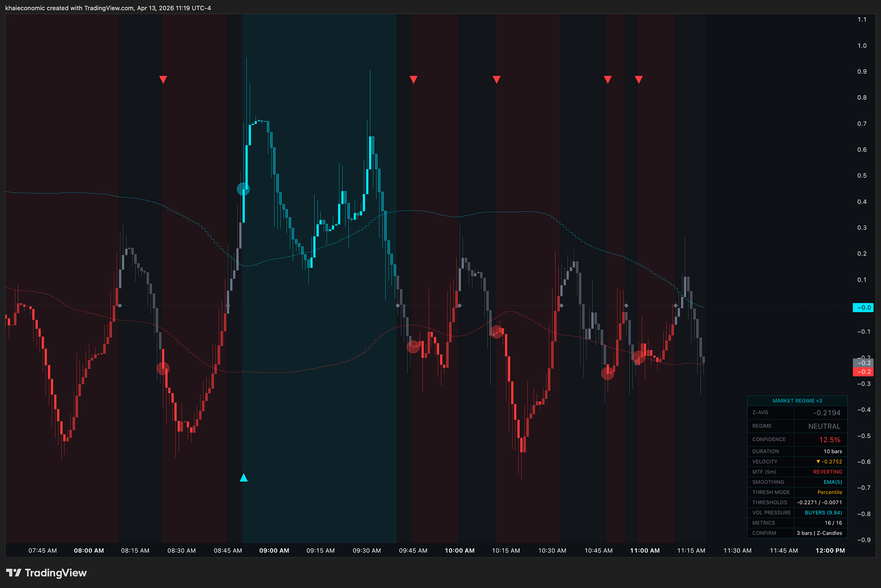Click the red circle marker near 10:12 AM

tap(496, 332)
